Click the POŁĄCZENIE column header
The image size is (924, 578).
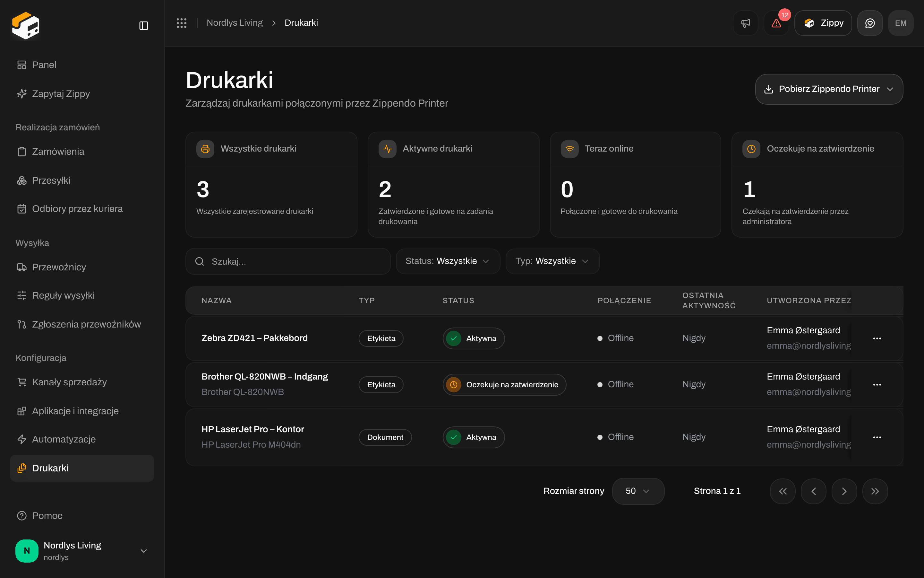click(624, 301)
